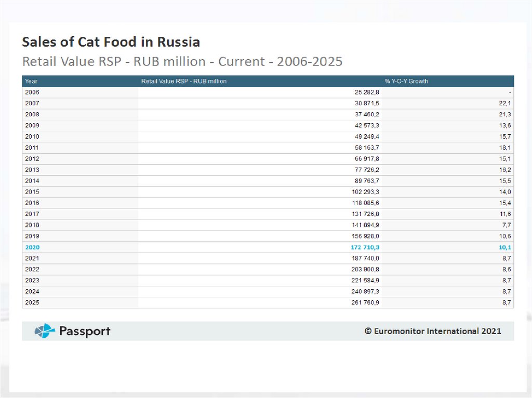Viewport: 532px width, 398px height.
Task: Click the Retail Value RSP subtitle line
Action: coord(182,62)
